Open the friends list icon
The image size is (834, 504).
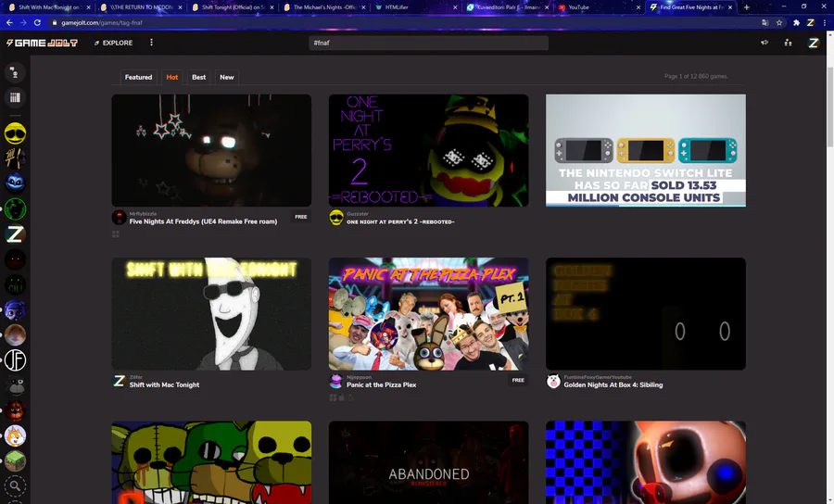(789, 43)
